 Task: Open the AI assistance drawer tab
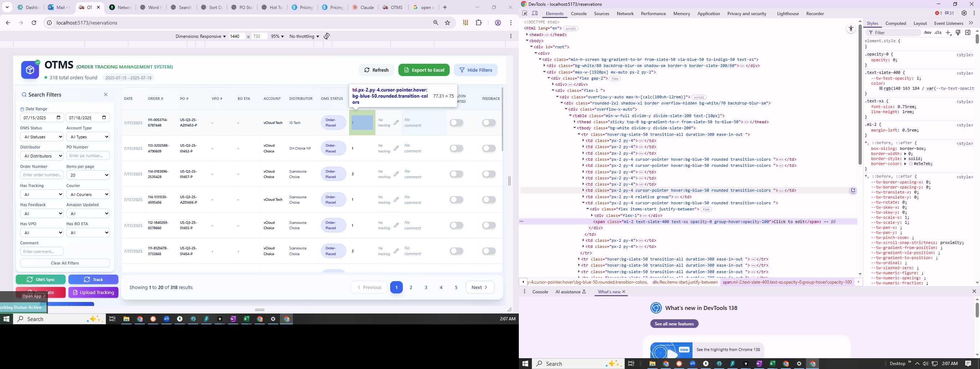click(x=571, y=292)
